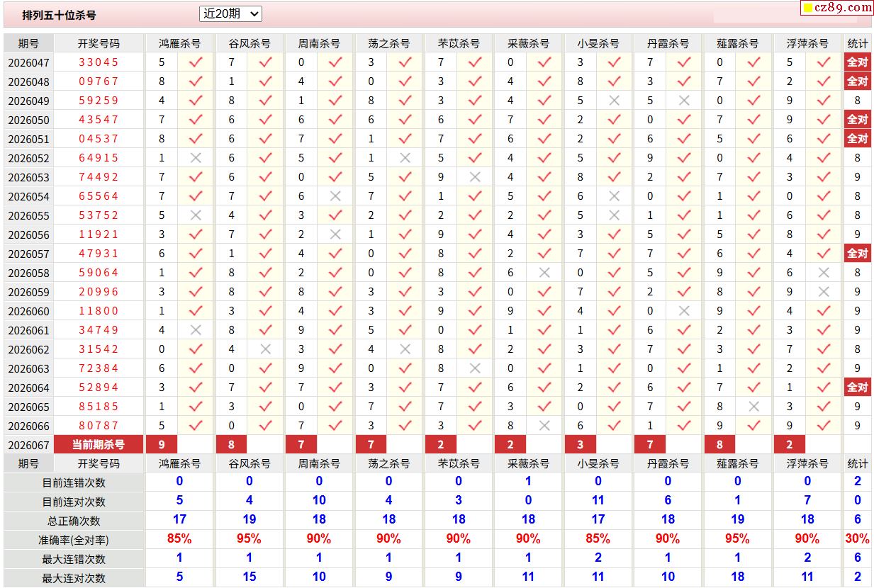Click the cz89.com site link
The height and width of the screenshot is (588, 874).
point(843,8)
